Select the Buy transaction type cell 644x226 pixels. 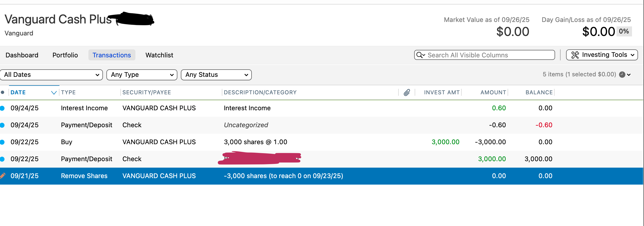[66, 142]
